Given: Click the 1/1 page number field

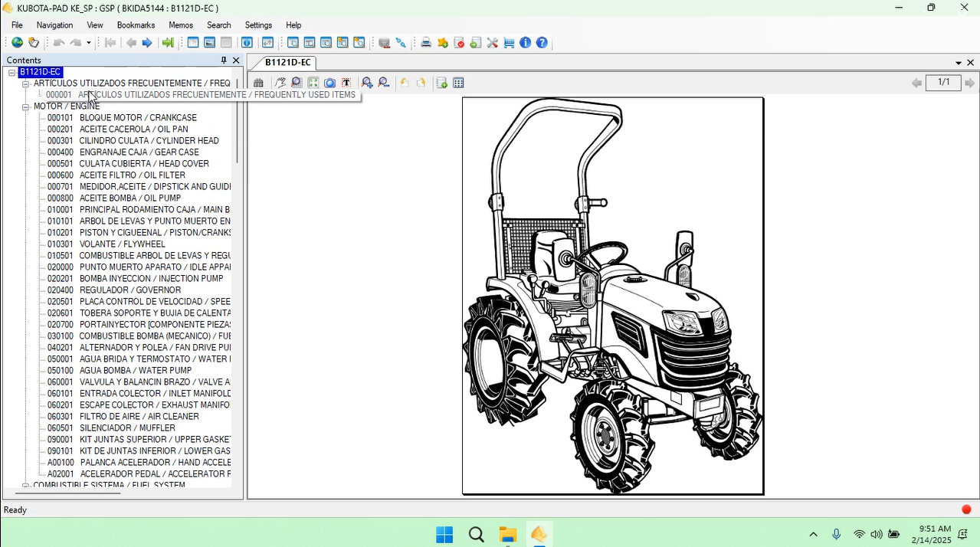Looking at the screenshot, I should pyautogui.click(x=943, y=83).
